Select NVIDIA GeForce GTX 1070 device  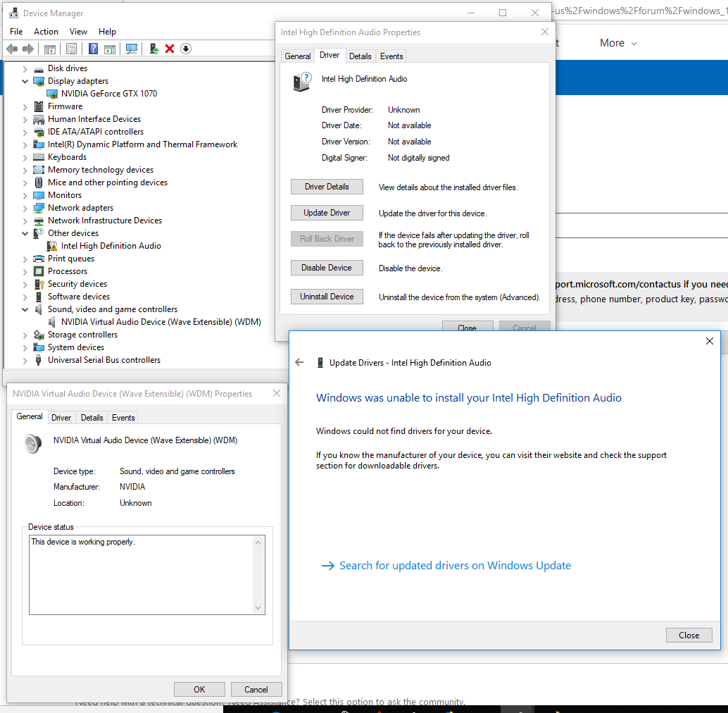pyautogui.click(x=109, y=94)
